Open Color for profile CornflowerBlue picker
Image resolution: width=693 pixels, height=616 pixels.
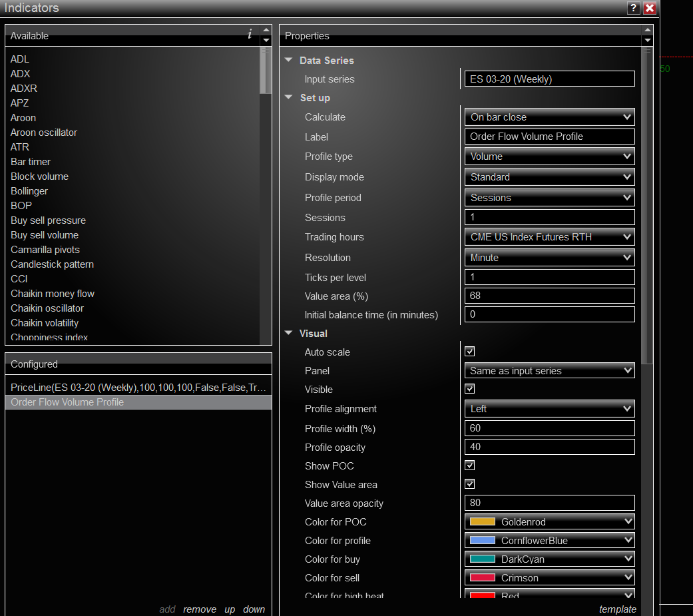click(x=549, y=540)
